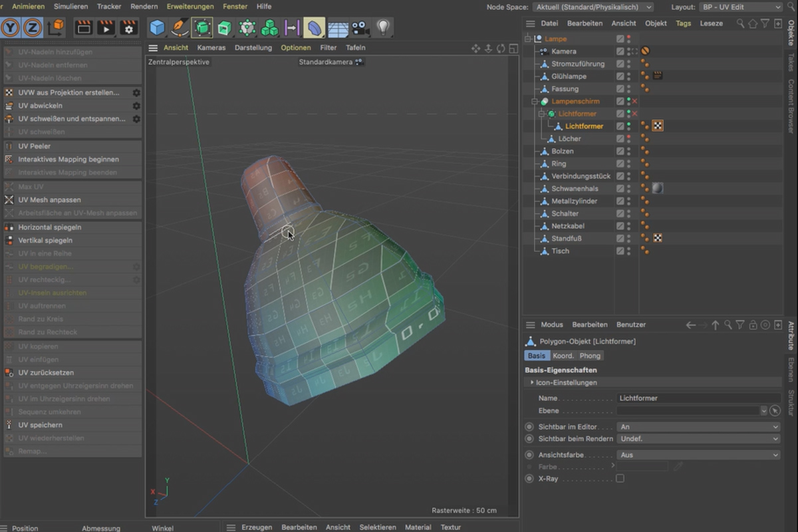Go back with the Attribute manager arrow
Image resolution: width=798 pixels, height=532 pixels.
[x=691, y=325]
